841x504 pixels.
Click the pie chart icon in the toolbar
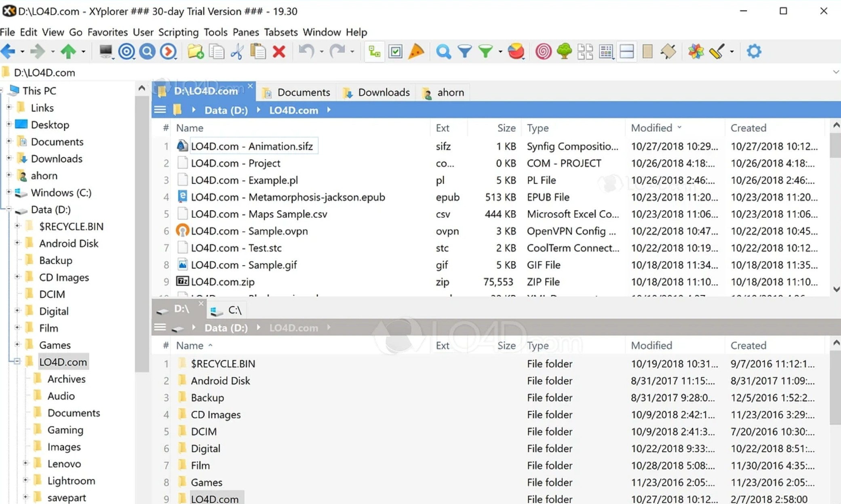tap(516, 51)
